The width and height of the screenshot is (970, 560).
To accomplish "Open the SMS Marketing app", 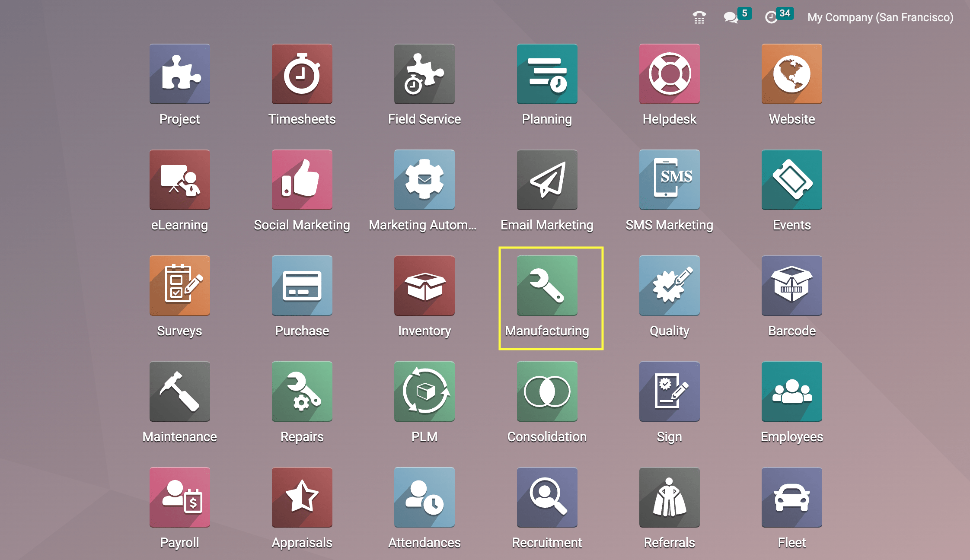I will pos(669,180).
